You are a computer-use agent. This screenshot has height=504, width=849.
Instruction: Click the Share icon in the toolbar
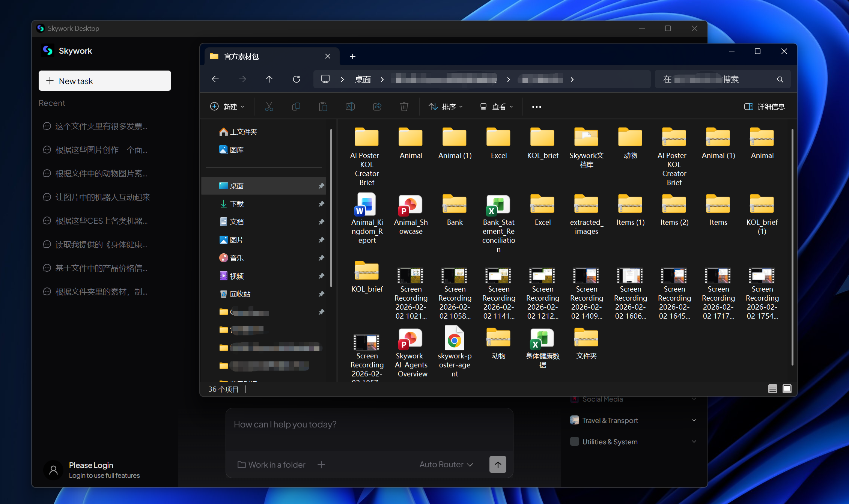(x=377, y=107)
